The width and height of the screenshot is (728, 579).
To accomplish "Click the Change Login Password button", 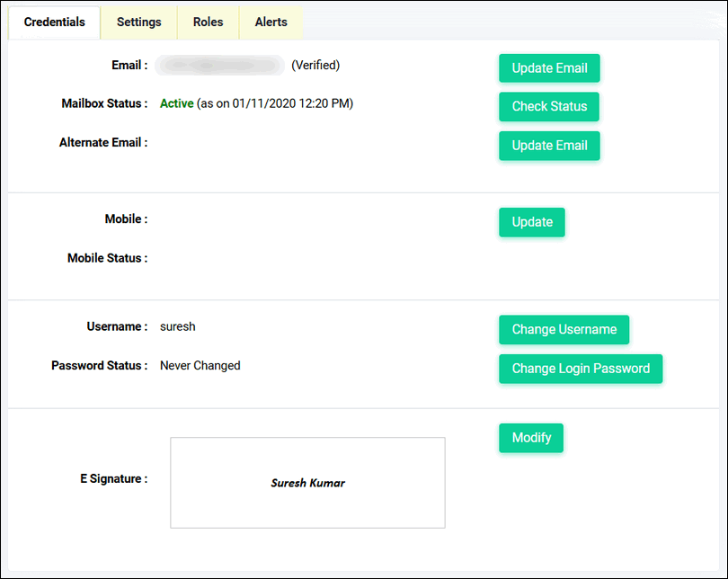I will [x=581, y=369].
